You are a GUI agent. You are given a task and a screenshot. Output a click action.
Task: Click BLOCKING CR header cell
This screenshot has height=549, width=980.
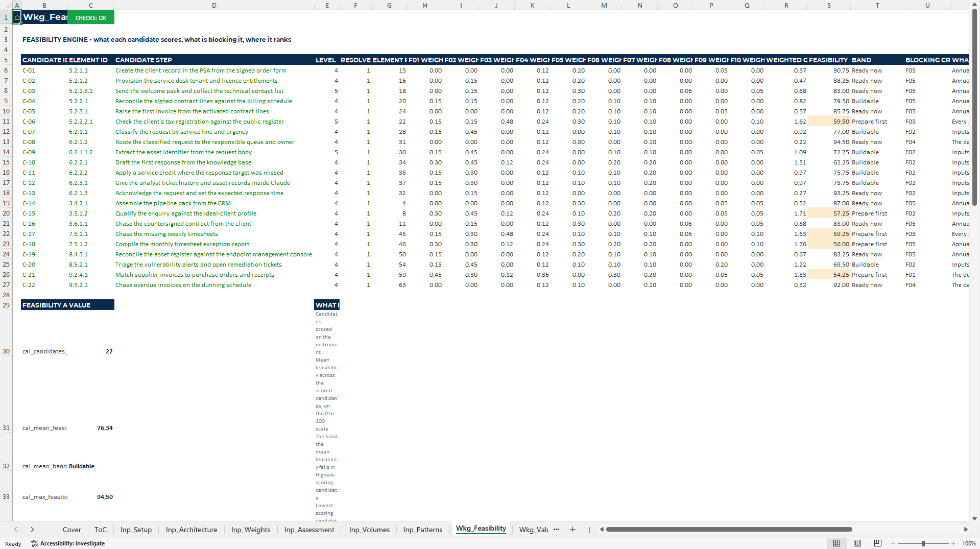927,60
